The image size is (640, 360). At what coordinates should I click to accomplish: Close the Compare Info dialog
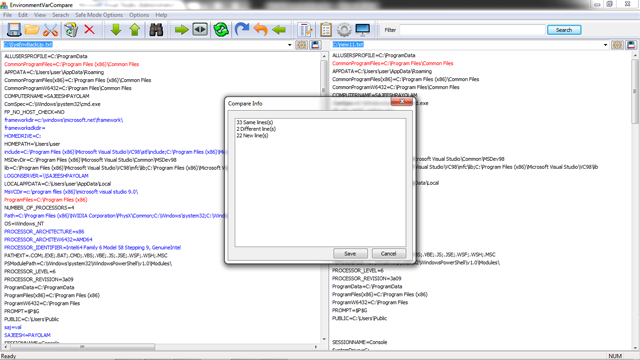[402, 102]
